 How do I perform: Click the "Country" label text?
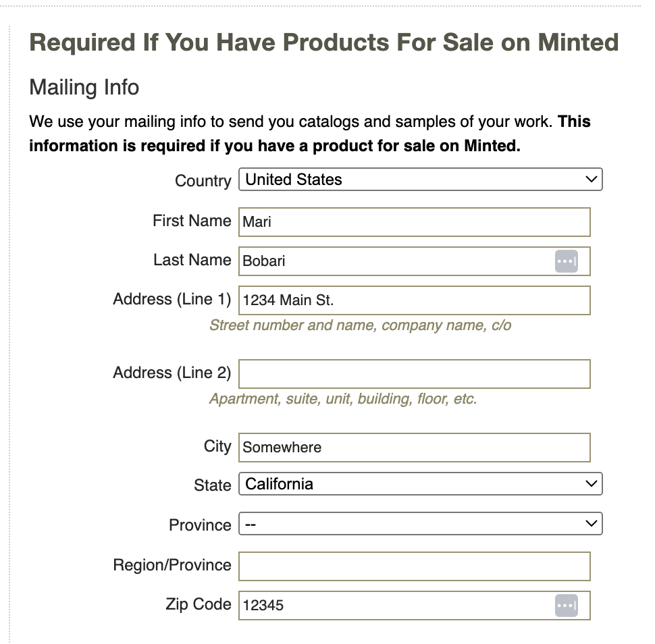(x=203, y=181)
